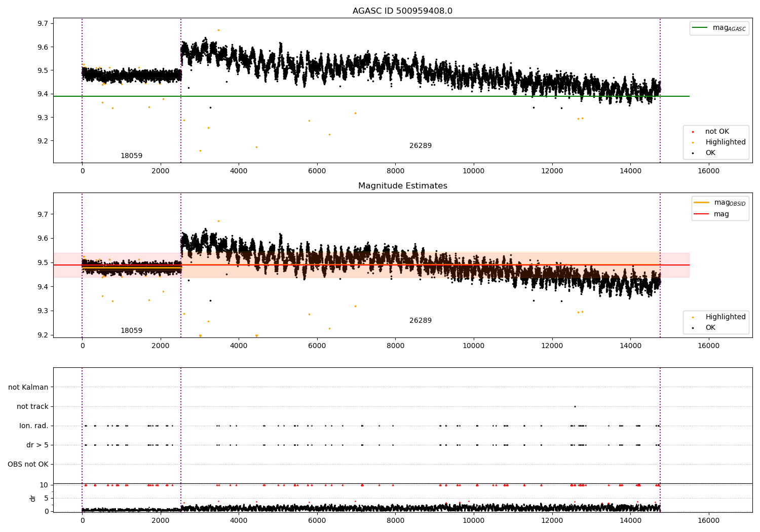The height and width of the screenshot is (532, 760).
Task: Click y-axis tick "9.2" of the top plot
Action: (x=43, y=141)
